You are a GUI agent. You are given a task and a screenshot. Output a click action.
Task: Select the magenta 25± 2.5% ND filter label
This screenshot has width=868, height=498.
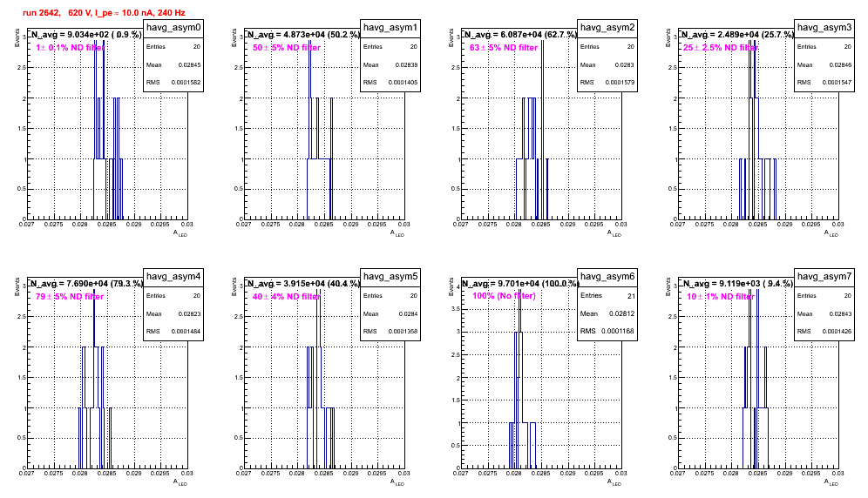point(721,48)
